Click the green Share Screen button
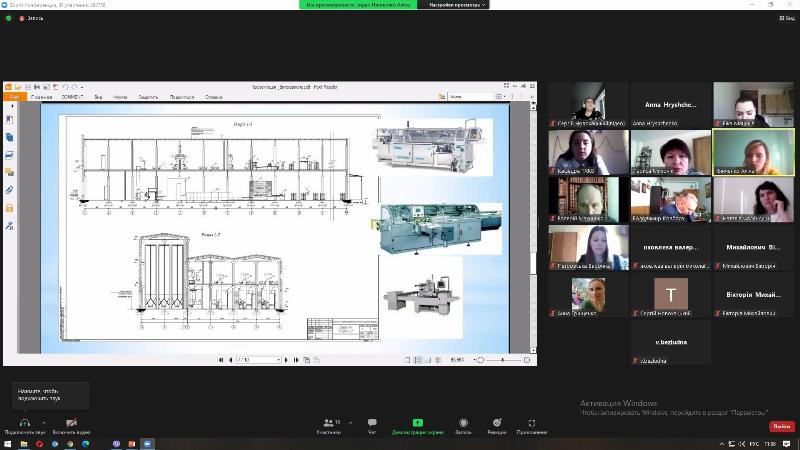The width and height of the screenshot is (800, 450). click(417, 423)
